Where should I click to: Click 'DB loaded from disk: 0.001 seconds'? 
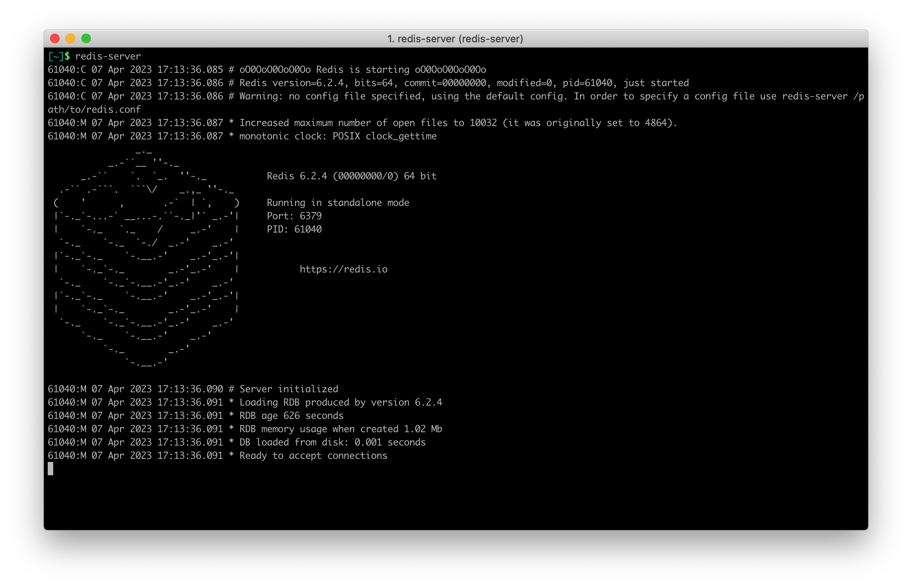(x=332, y=442)
